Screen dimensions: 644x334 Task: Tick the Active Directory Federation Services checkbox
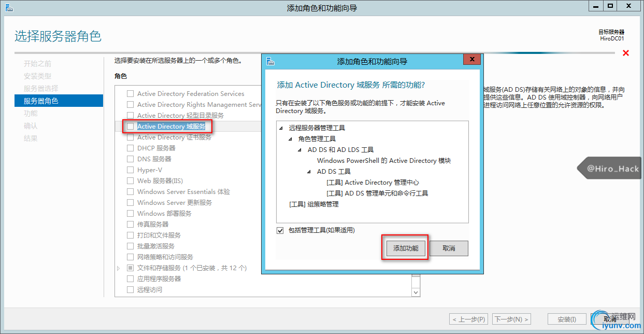[131, 94]
